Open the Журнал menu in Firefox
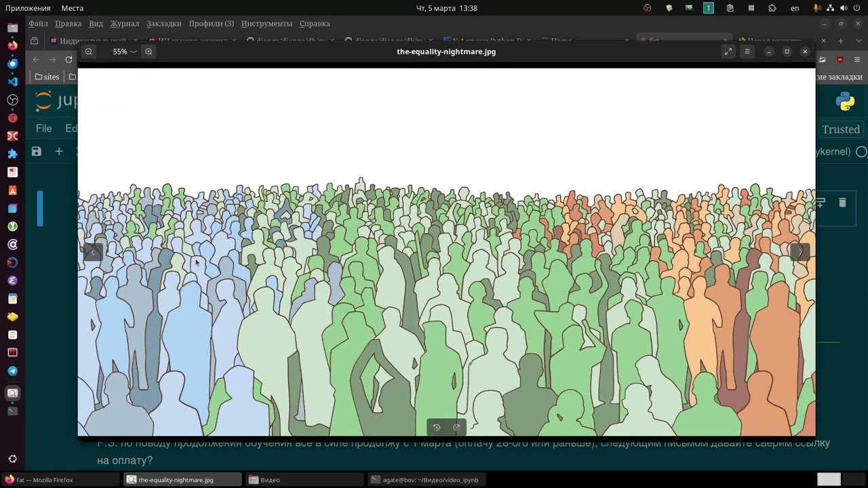Viewport: 868px width, 488px height. [x=125, y=24]
